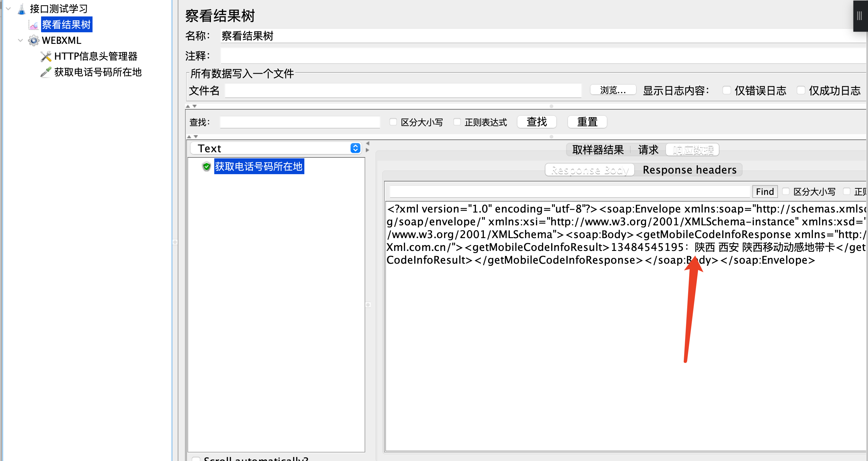
Task: Click the splitter left collapse arrow
Action: (x=368, y=143)
